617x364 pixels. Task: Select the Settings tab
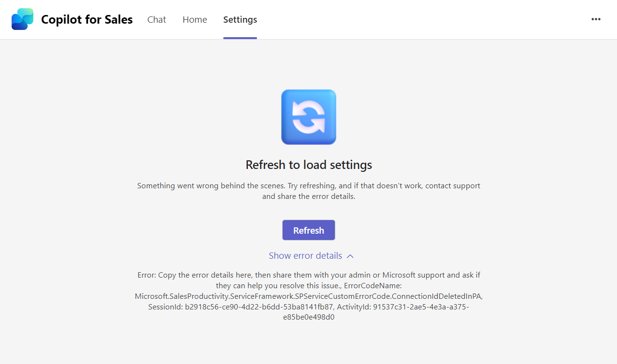pyautogui.click(x=240, y=19)
